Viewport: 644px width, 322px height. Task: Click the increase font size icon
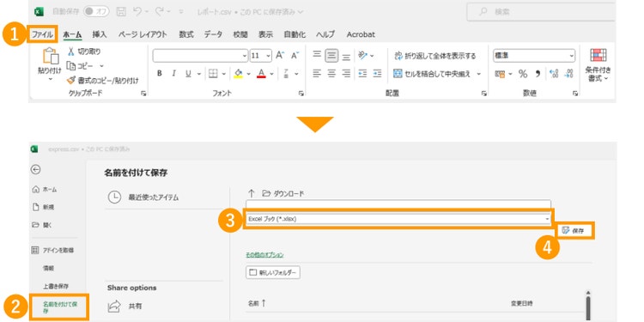(x=280, y=55)
